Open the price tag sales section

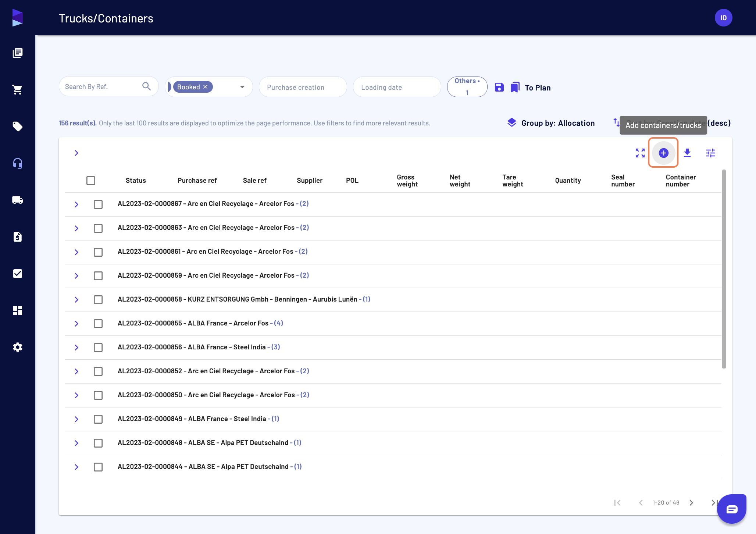[17, 127]
